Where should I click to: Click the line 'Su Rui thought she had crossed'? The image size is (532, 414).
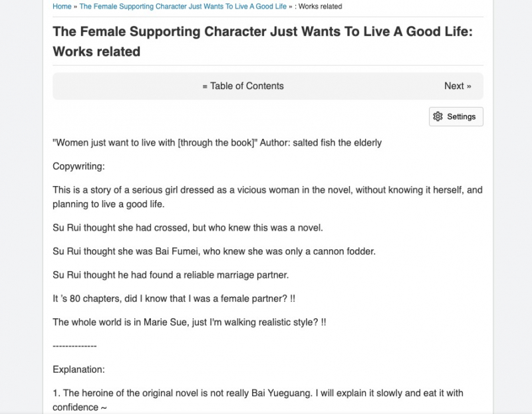click(x=188, y=228)
